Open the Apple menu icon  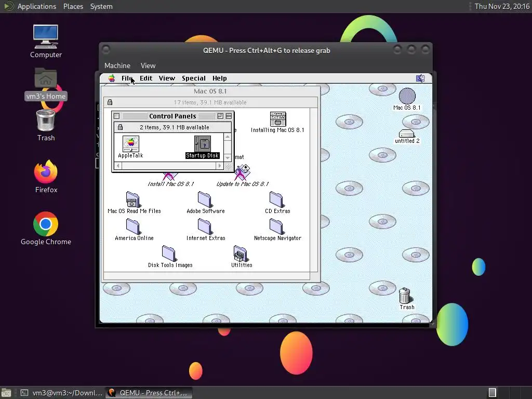pyautogui.click(x=112, y=78)
